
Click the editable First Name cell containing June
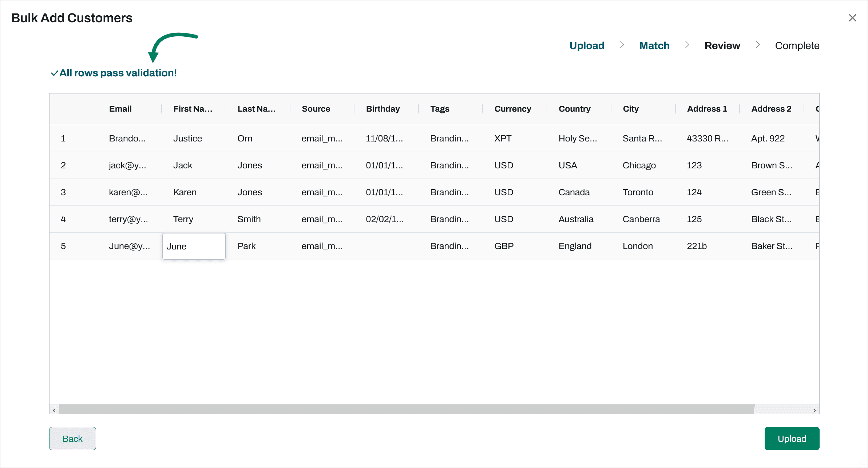pyautogui.click(x=194, y=246)
